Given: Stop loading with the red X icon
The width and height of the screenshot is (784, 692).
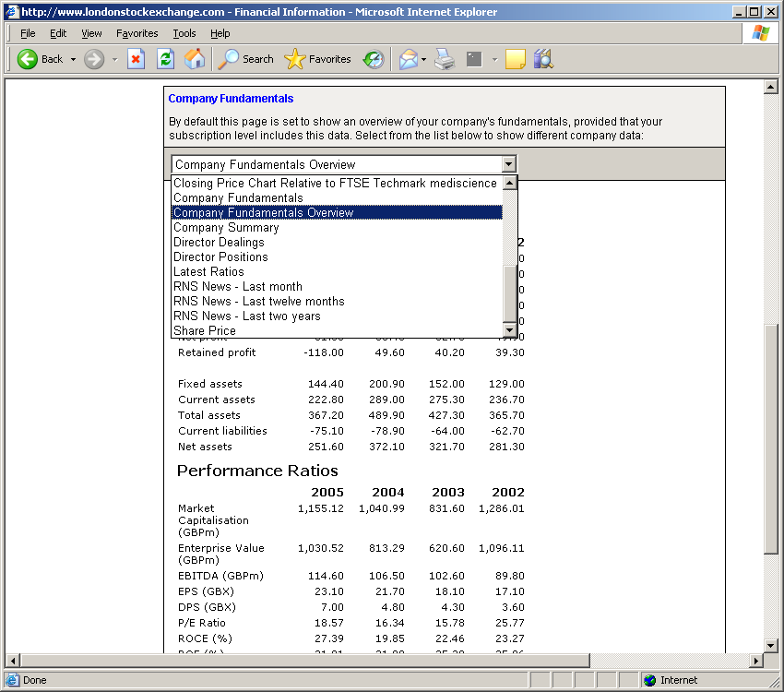Looking at the screenshot, I should (x=136, y=59).
